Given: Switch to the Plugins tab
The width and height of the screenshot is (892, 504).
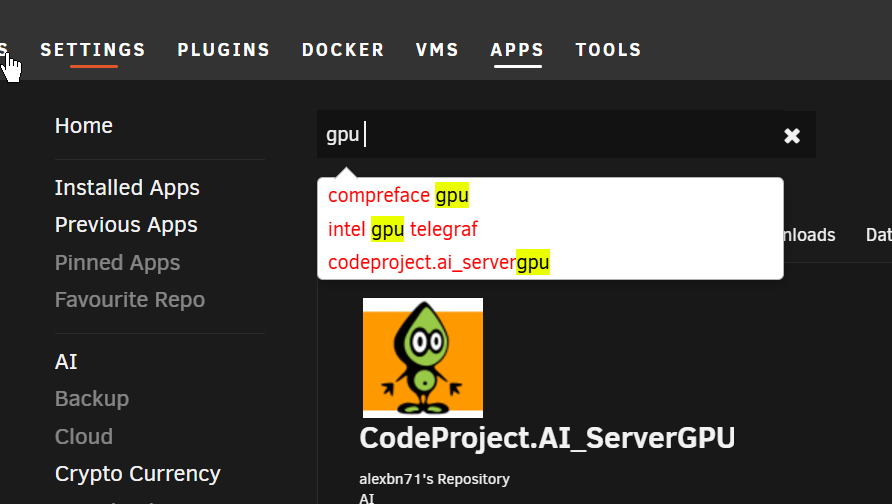Looking at the screenshot, I should (x=224, y=50).
